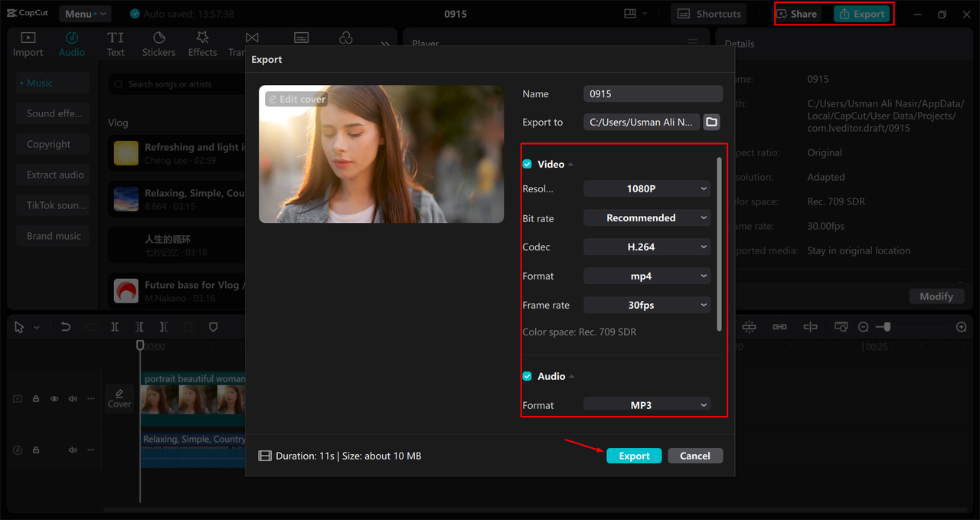Select the Future base for Vlog track
This screenshot has width=980, height=520.
point(177,291)
